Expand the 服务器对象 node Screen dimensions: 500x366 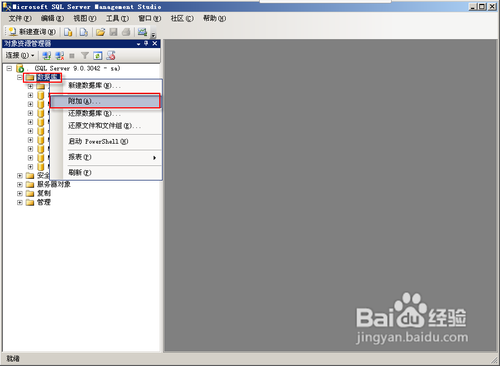(x=20, y=184)
